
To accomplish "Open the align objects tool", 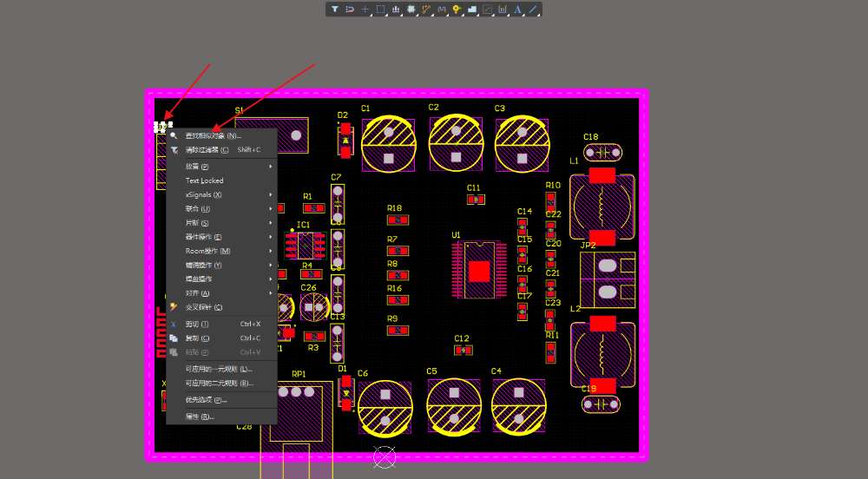I will pos(396,10).
